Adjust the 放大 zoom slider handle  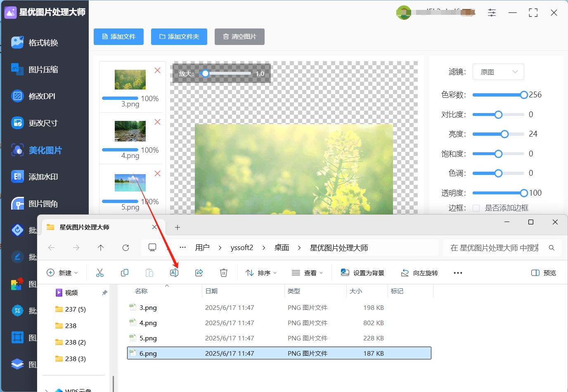205,73
